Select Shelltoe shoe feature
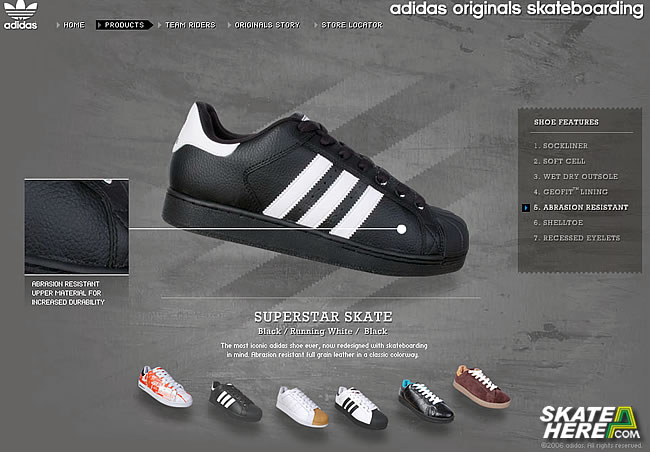Viewport: 650px width, 452px height. coord(563,223)
